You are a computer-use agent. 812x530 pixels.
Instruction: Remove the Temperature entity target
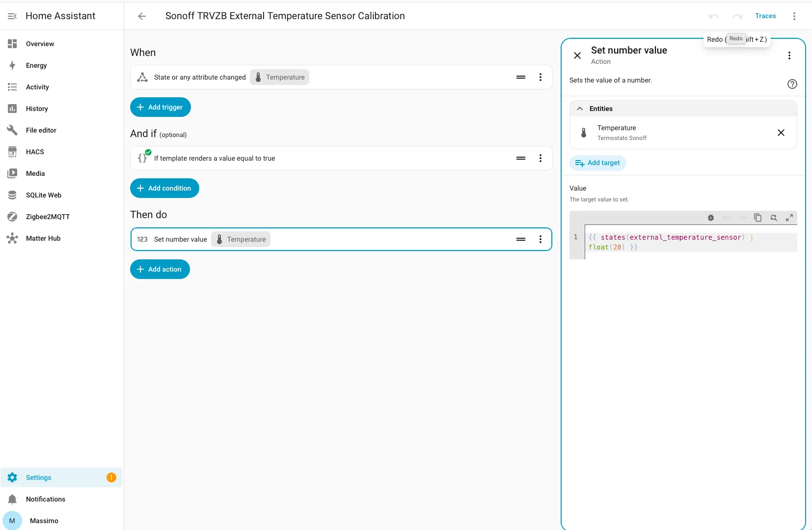point(781,133)
